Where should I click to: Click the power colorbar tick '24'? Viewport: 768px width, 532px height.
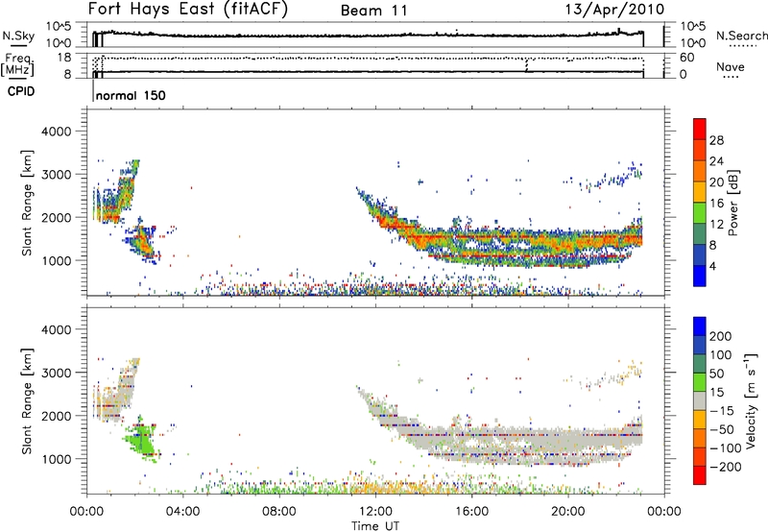pos(716,161)
